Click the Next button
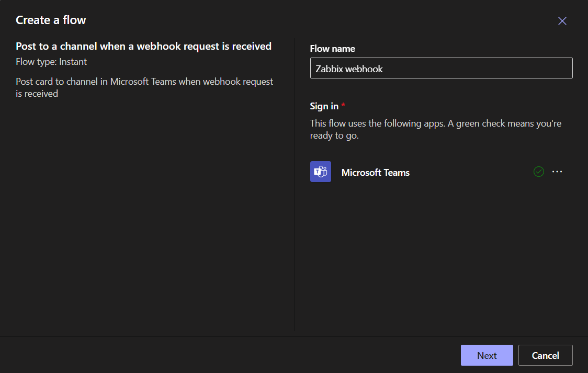The image size is (588, 373). [487, 355]
